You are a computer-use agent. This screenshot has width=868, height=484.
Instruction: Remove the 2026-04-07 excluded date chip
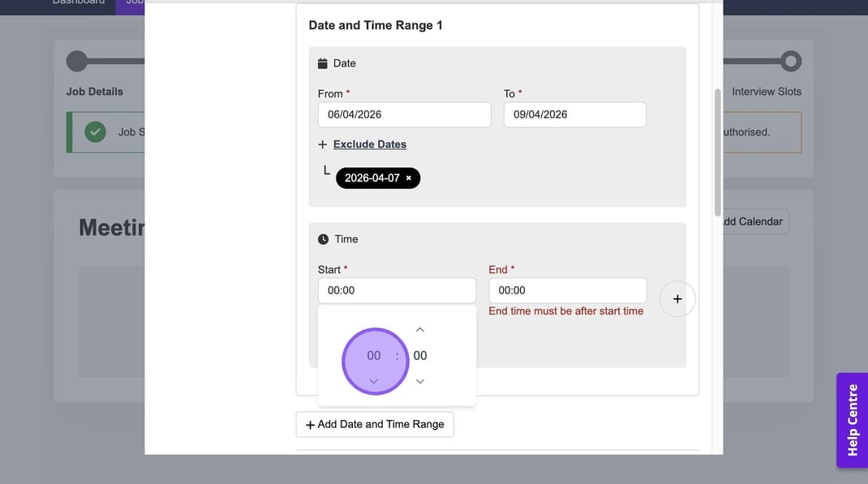(x=409, y=178)
